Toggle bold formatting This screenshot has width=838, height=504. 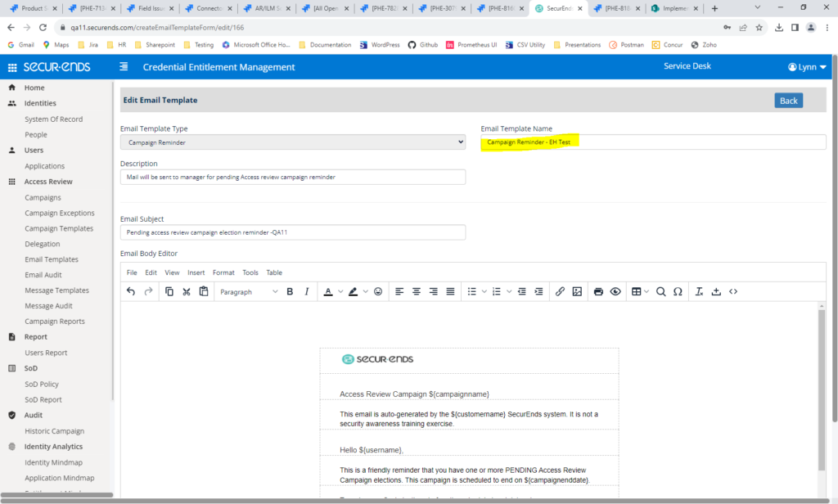point(290,291)
